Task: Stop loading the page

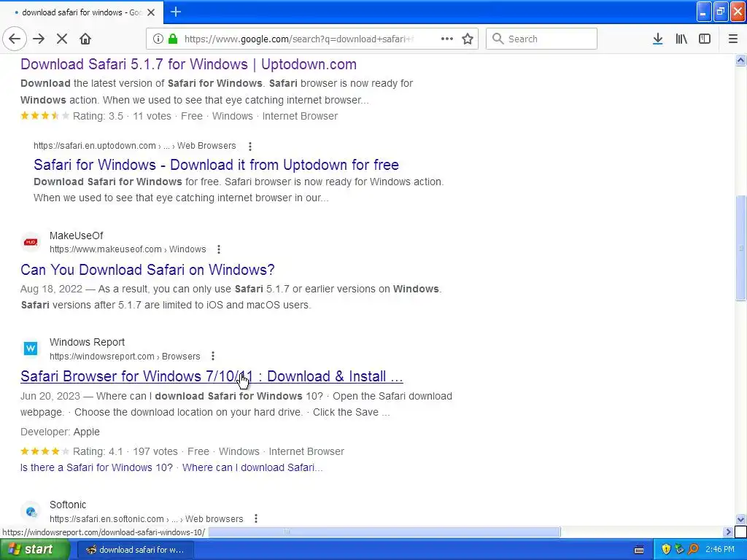Action: 62,39
